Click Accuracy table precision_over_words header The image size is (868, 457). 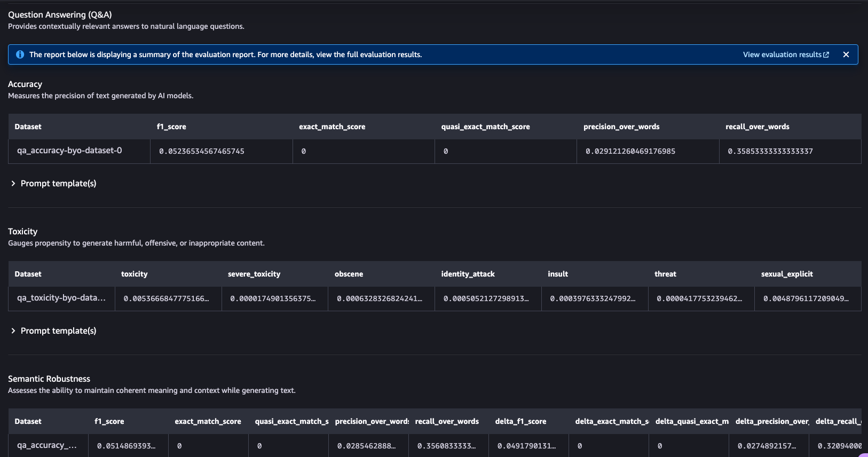click(621, 127)
